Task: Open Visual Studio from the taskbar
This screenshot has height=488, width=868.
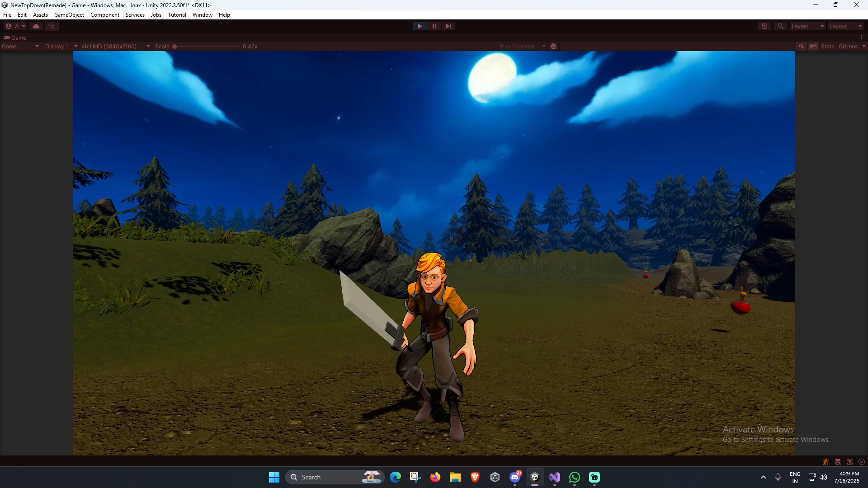Action: (x=555, y=477)
